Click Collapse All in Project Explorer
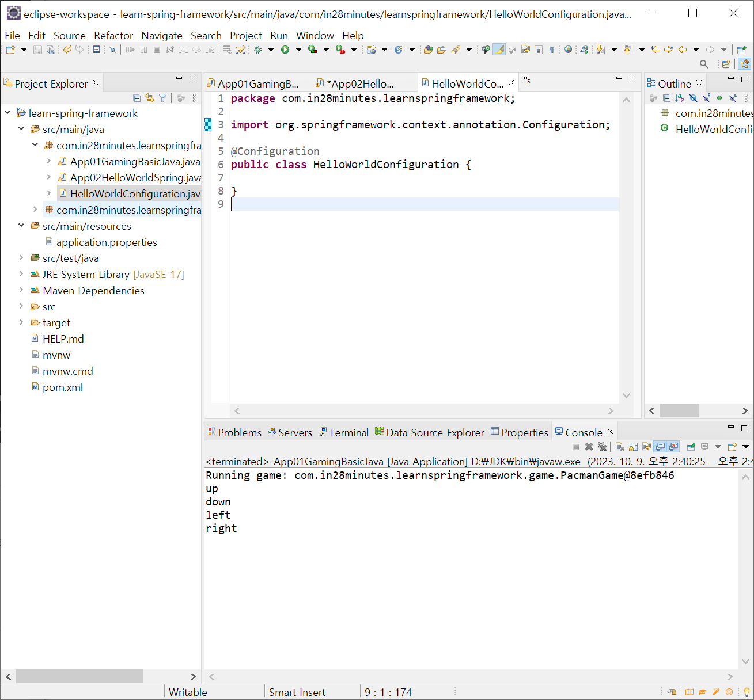754x700 pixels. point(137,98)
